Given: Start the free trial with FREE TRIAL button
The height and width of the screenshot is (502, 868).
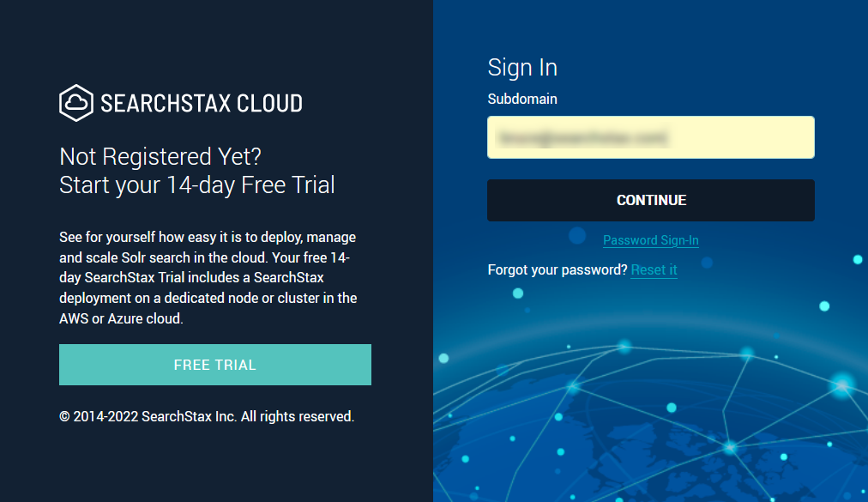Looking at the screenshot, I should [x=215, y=365].
